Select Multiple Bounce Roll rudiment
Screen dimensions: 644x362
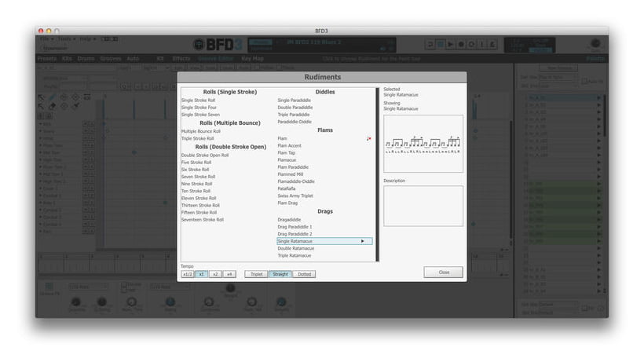pos(201,131)
